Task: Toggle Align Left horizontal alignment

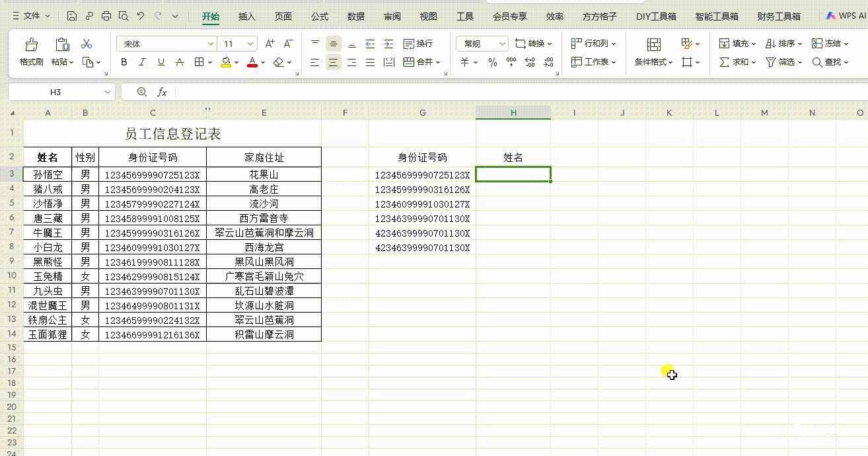Action: [x=315, y=62]
